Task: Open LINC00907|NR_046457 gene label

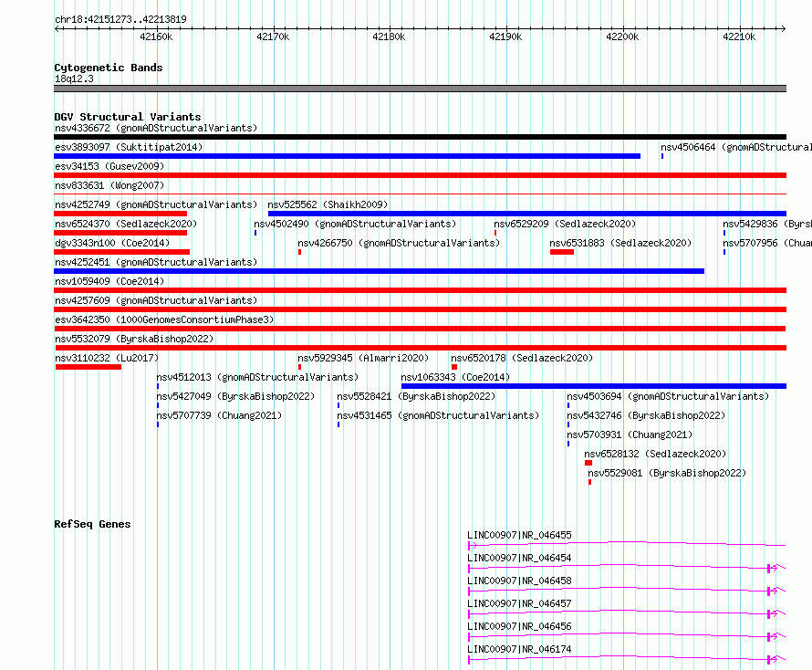Action: click(x=519, y=603)
